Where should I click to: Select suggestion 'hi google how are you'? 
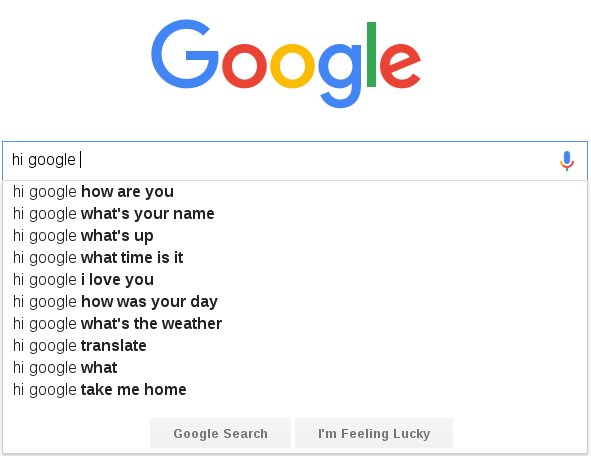click(x=295, y=191)
